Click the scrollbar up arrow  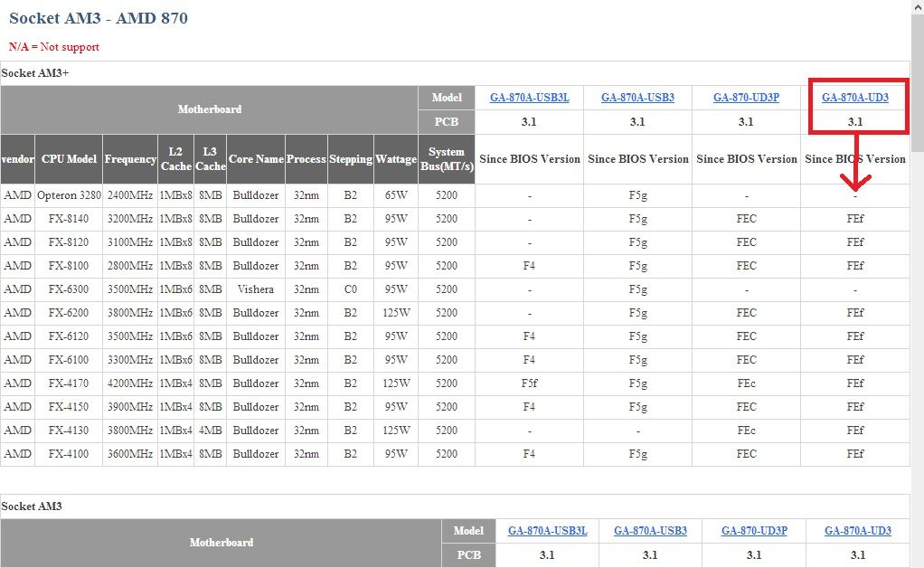pyautogui.click(x=917, y=7)
